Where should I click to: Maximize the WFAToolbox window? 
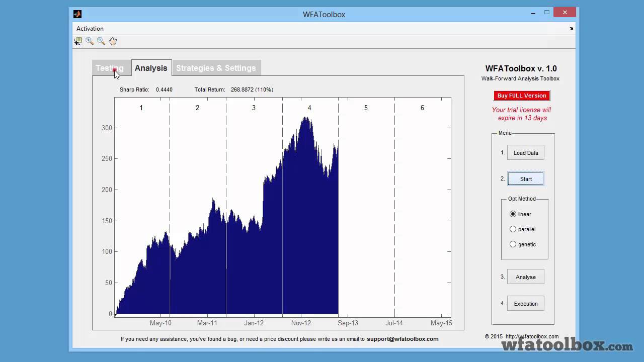tap(547, 13)
